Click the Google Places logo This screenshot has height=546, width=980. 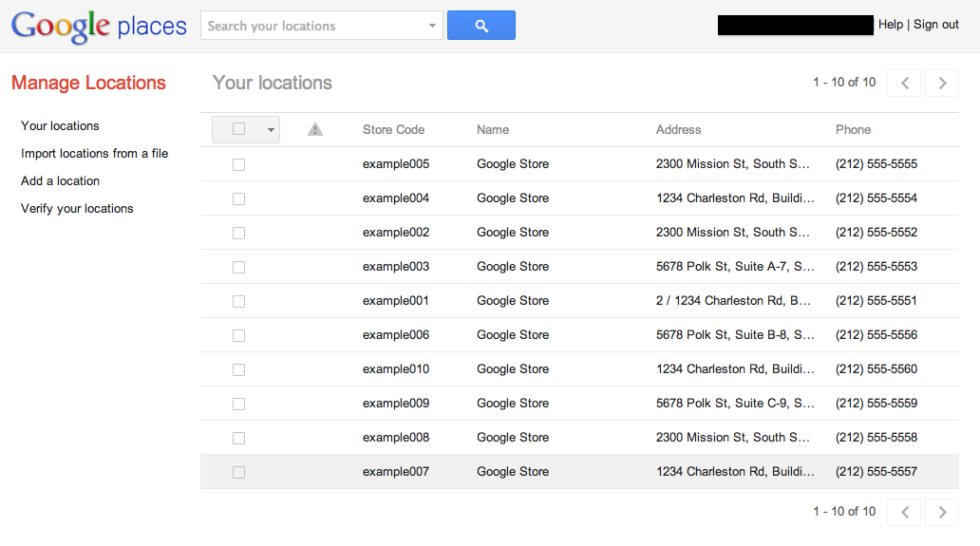pos(99,27)
